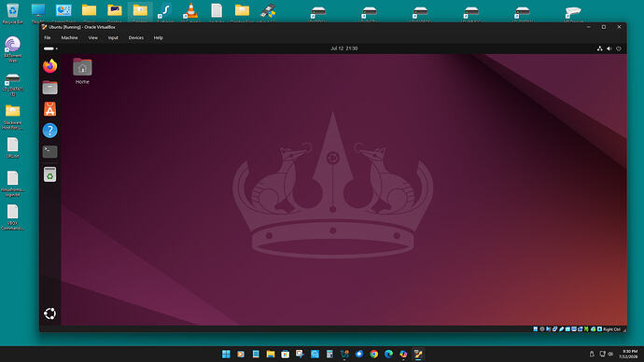Open Microsoft Store from the taskbar

[x=285, y=354]
